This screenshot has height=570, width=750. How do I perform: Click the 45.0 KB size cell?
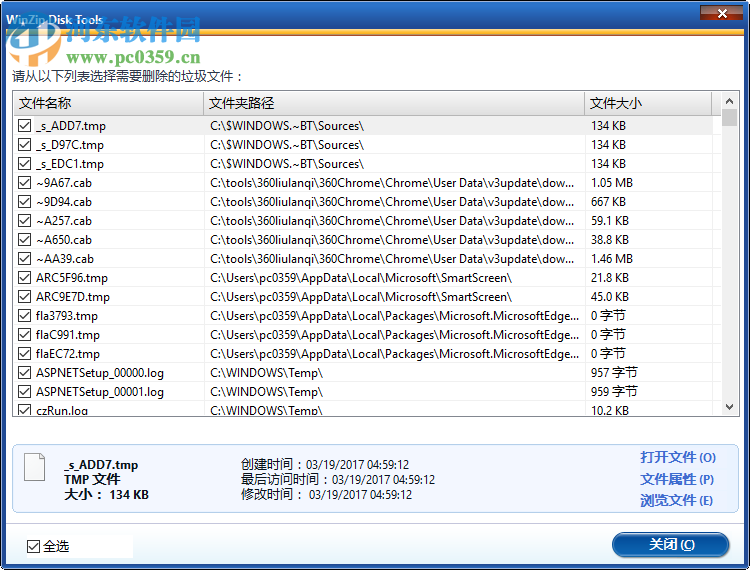[x=610, y=296]
